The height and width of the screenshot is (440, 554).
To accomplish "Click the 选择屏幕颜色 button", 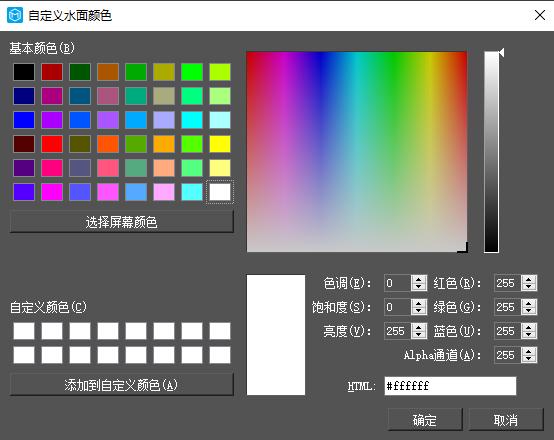I will tap(122, 222).
